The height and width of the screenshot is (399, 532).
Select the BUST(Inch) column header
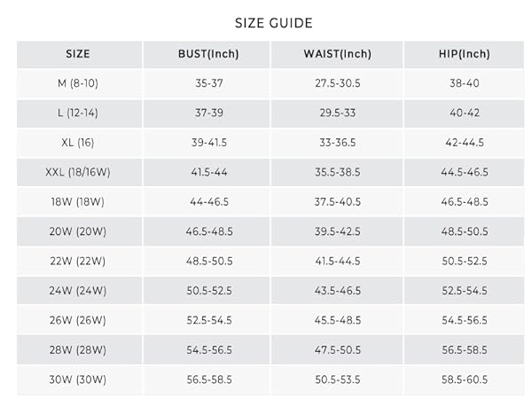pos(208,54)
